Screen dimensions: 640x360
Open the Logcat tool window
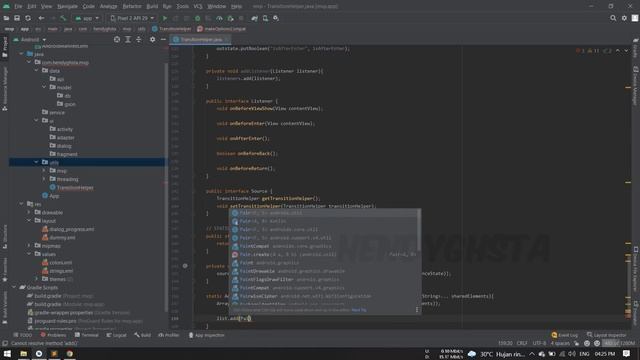coord(117,335)
